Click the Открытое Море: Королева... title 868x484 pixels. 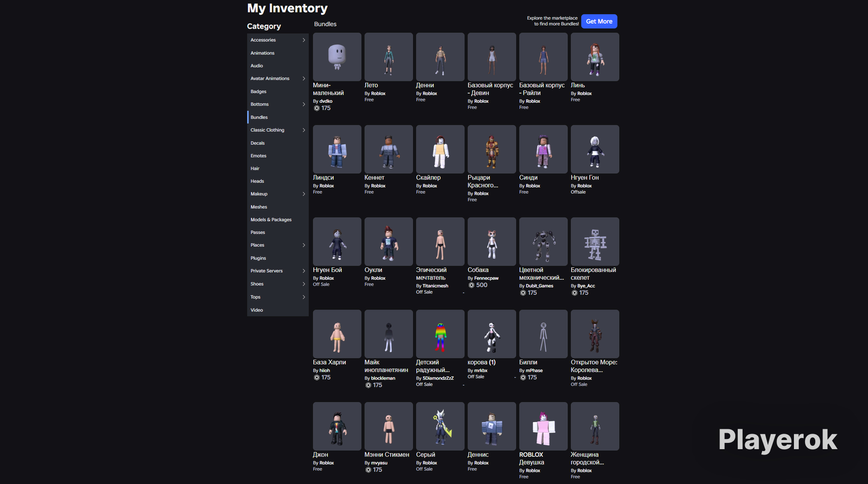(594, 366)
